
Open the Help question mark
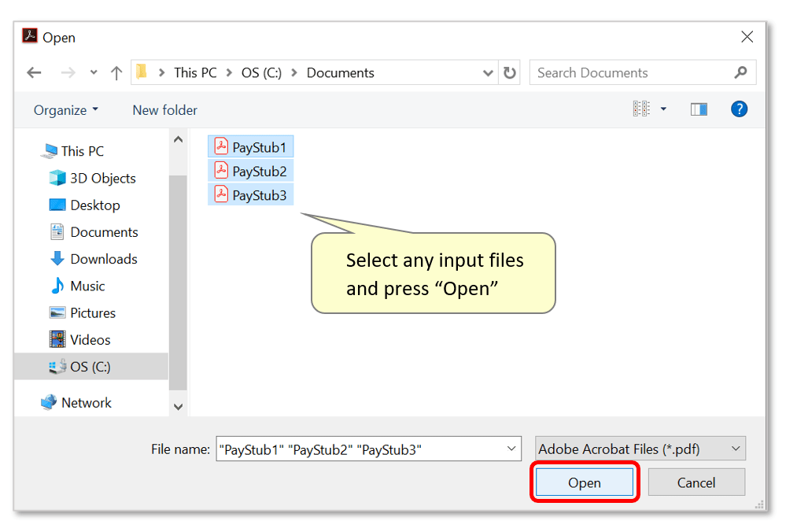point(739,109)
